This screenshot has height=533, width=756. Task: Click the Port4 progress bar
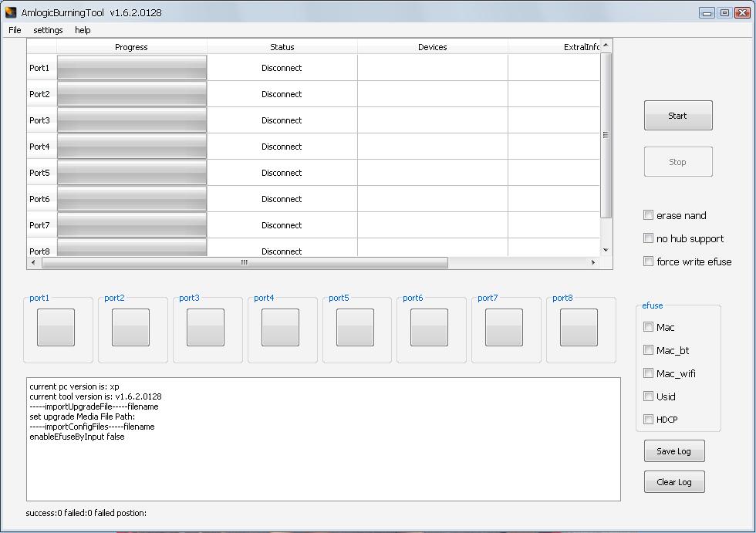(x=132, y=147)
